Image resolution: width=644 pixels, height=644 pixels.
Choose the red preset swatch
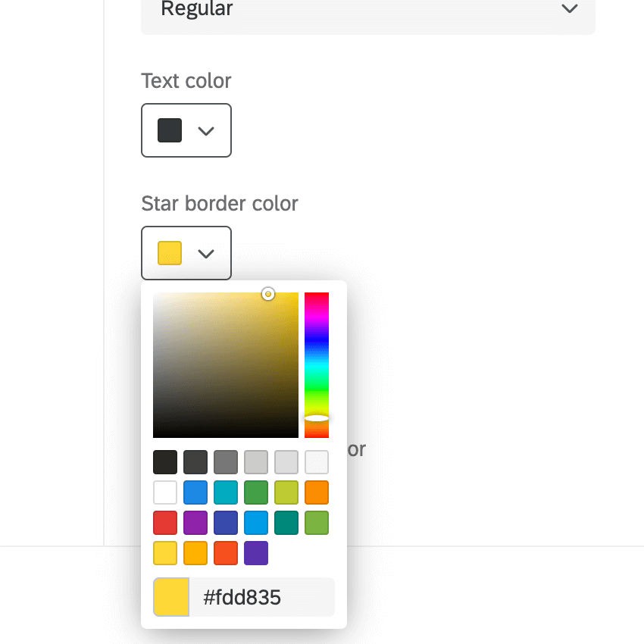pyautogui.click(x=165, y=522)
